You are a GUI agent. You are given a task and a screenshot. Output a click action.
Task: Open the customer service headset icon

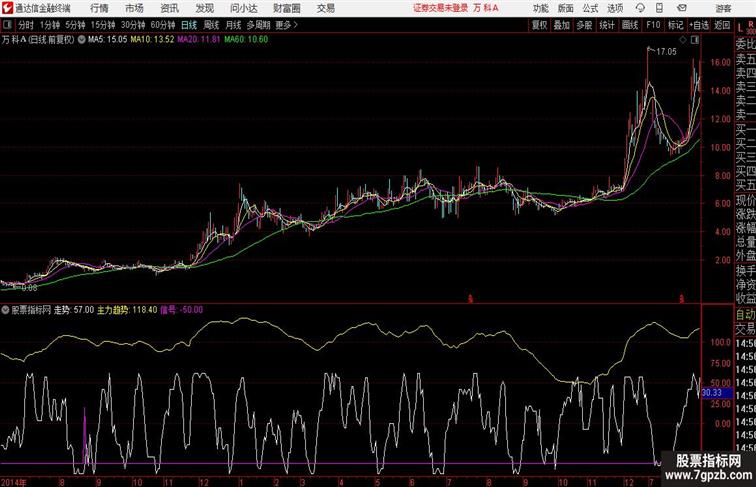coord(640,8)
